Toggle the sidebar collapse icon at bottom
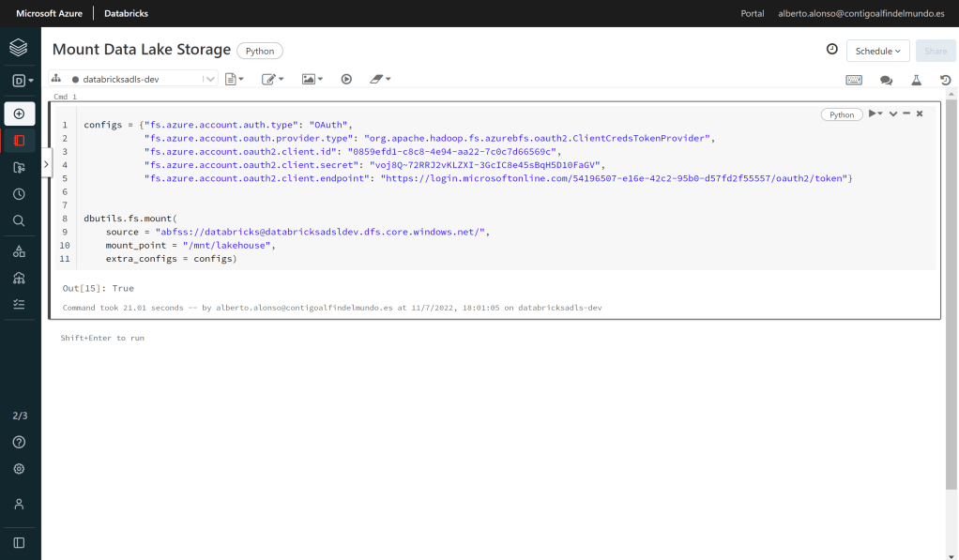Screen dimensions: 959x560 (x=19, y=542)
